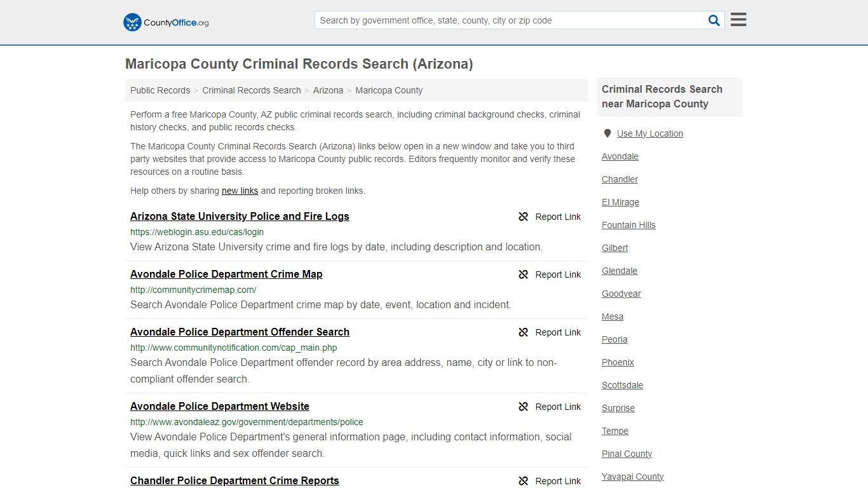Visit avondaleaz.gov police URL
The width and height of the screenshot is (868, 488).
coord(247,422)
